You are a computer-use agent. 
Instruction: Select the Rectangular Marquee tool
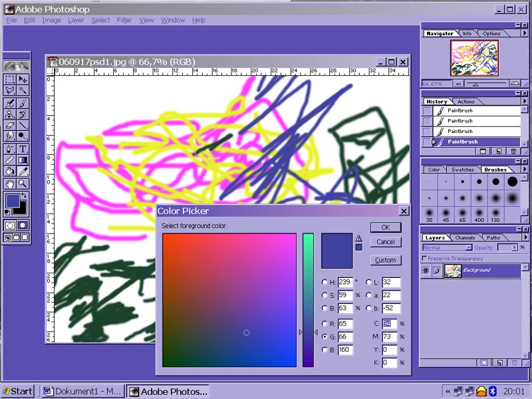point(10,79)
